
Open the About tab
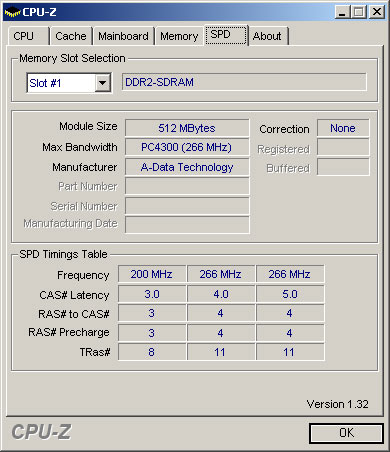coord(268,36)
